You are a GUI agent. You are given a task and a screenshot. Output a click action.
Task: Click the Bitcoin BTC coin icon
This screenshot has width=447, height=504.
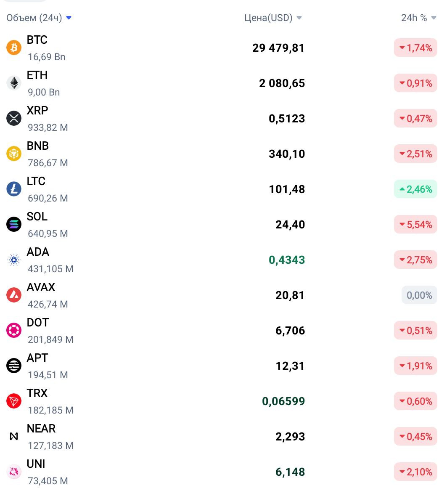pyautogui.click(x=14, y=48)
